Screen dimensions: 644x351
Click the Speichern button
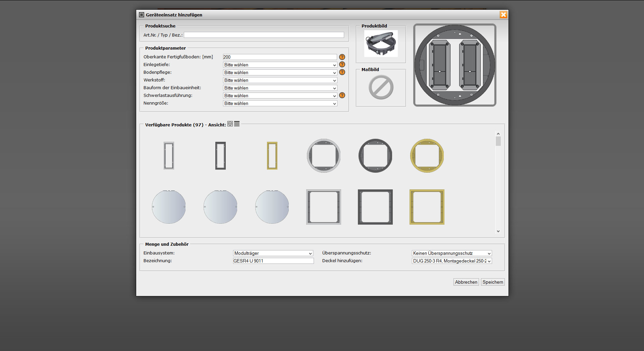click(x=492, y=282)
